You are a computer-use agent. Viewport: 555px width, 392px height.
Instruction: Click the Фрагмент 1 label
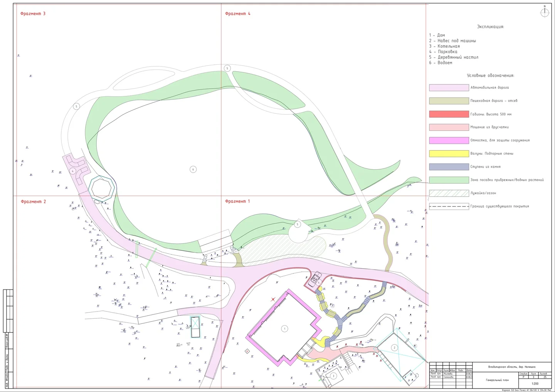pos(237,201)
